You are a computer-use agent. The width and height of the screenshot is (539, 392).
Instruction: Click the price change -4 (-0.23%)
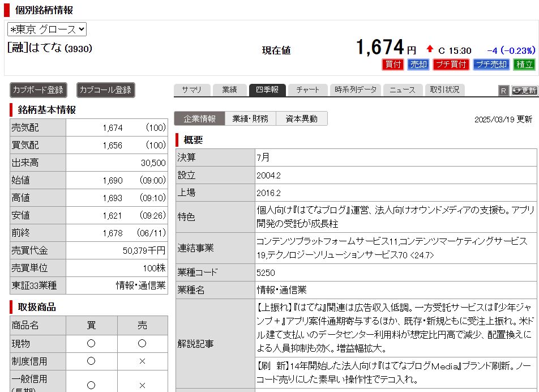tap(511, 50)
